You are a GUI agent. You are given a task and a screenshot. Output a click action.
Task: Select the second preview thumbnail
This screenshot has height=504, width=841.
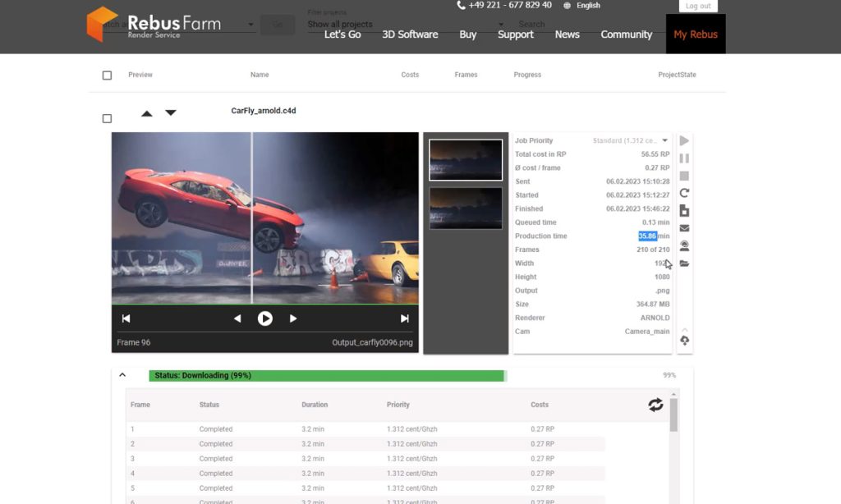coord(466,208)
